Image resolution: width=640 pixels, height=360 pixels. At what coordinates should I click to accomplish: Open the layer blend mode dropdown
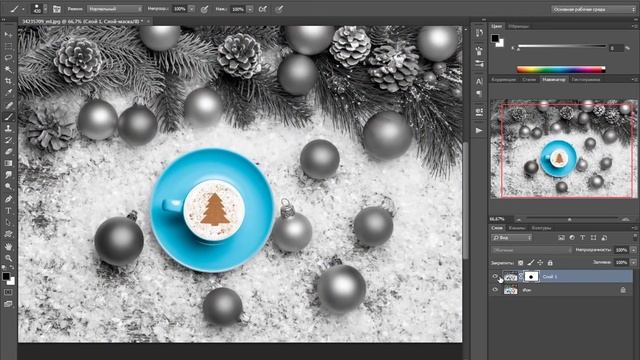pyautogui.click(x=531, y=250)
